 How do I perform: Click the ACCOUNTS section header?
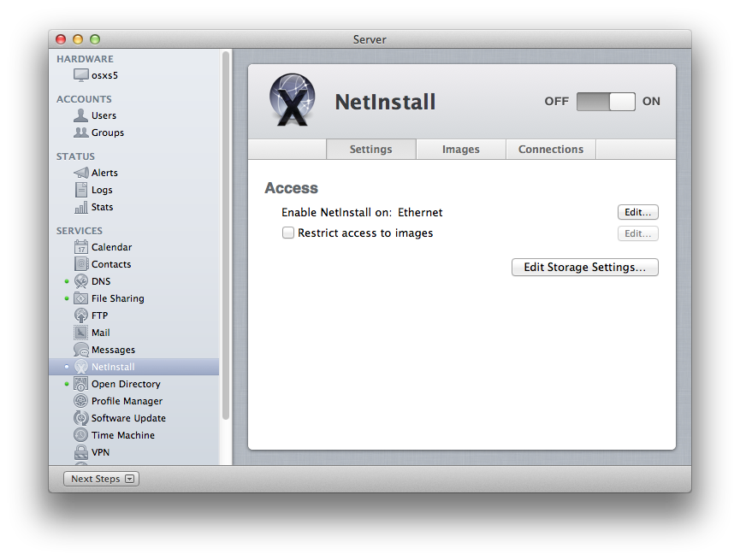tap(84, 99)
